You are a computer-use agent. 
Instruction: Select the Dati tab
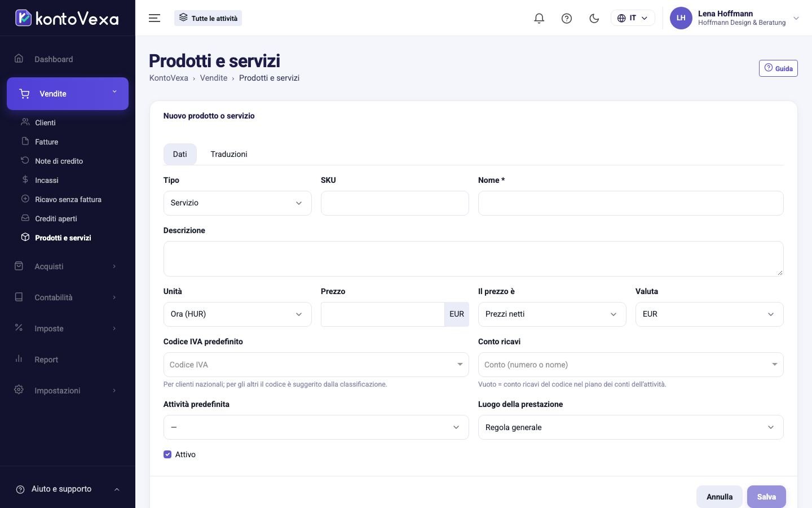(180, 154)
